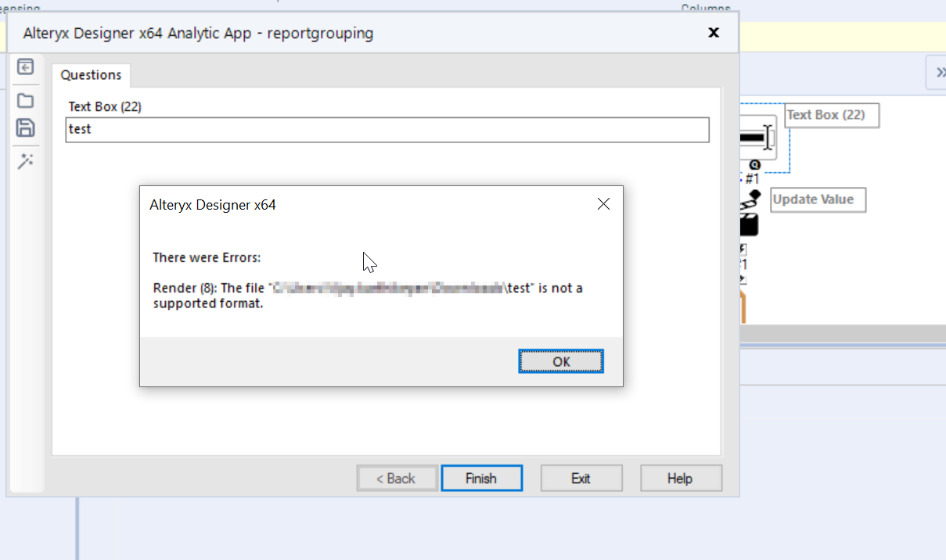The image size is (946, 560).
Task: Click the Update Value annotation label
Action: click(x=818, y=199)
